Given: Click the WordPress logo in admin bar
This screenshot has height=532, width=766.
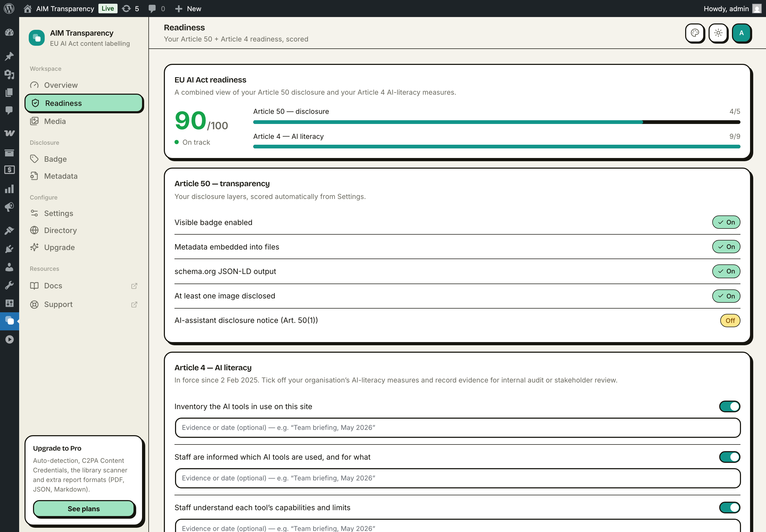Looking at the screenshot, I should tap(9, 9).
